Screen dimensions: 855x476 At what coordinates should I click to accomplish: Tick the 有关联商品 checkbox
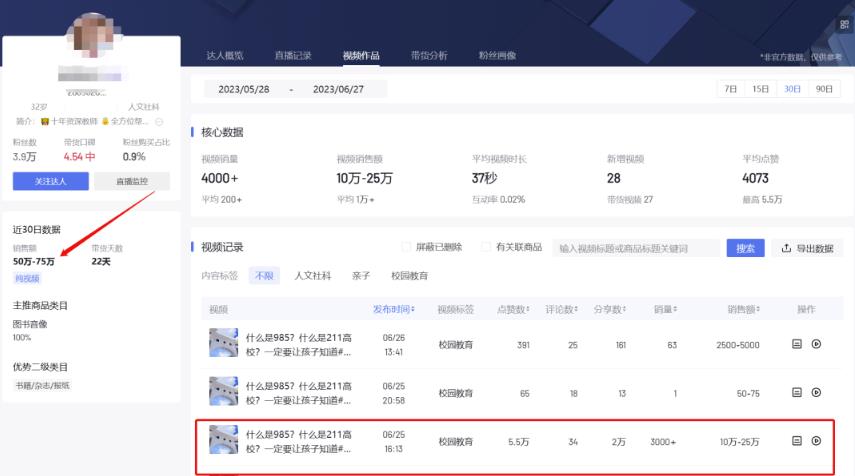click(x=486, y=247)
